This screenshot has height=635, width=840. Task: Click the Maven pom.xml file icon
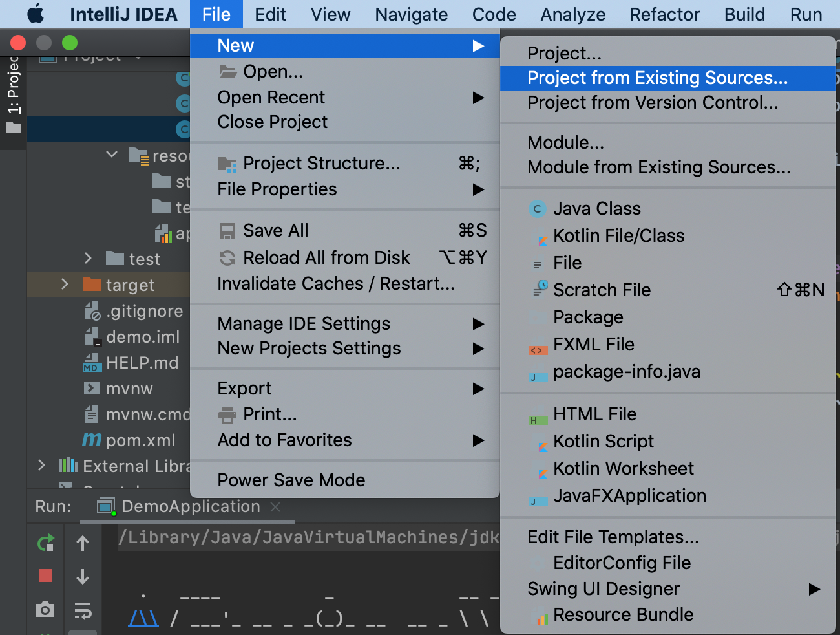tap(92, 440)
